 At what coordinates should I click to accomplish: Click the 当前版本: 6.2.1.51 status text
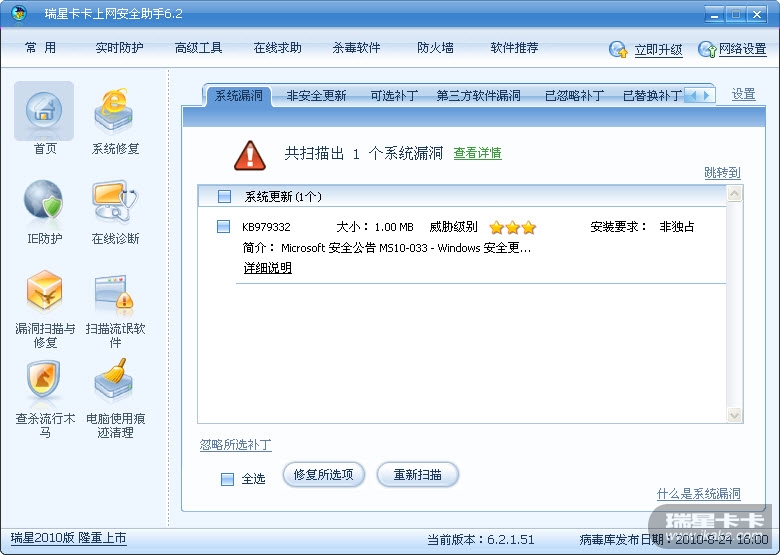[x=481, y=540]
